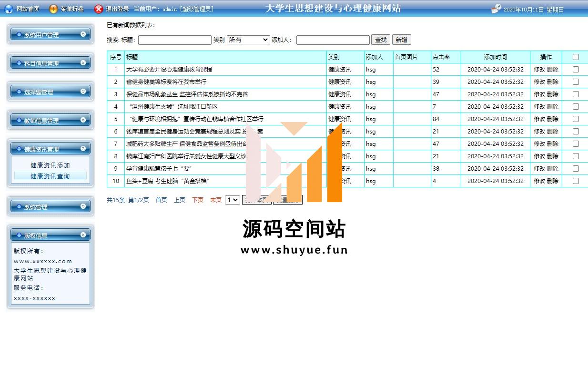Click the 共15条 record count text

pyautogui.click(x=116, y=200)
